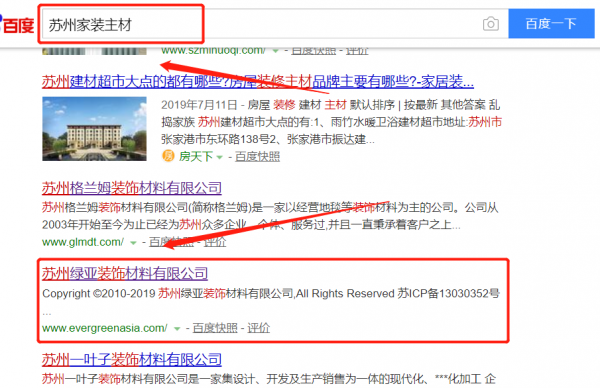
Task: Click the snippet starting 2019年7月11日
Action: pos(331,122)
